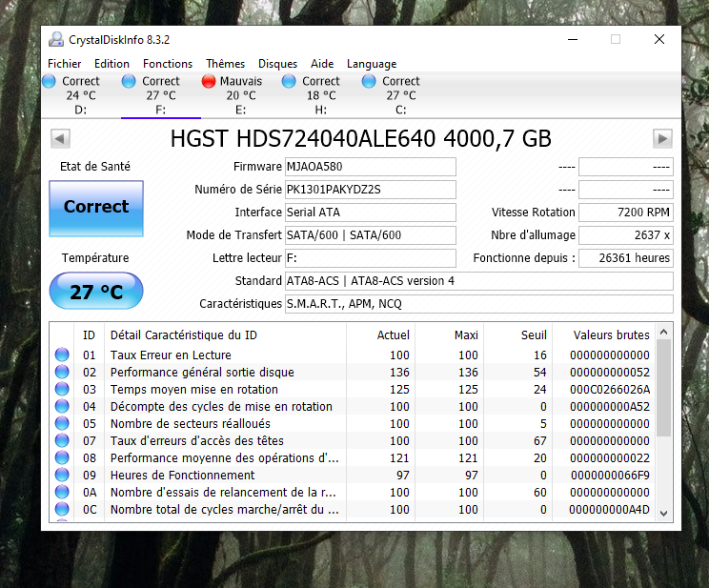Click the Actuel column header
This screenshot has height=588, width=709.
click(x=381, y=335)
